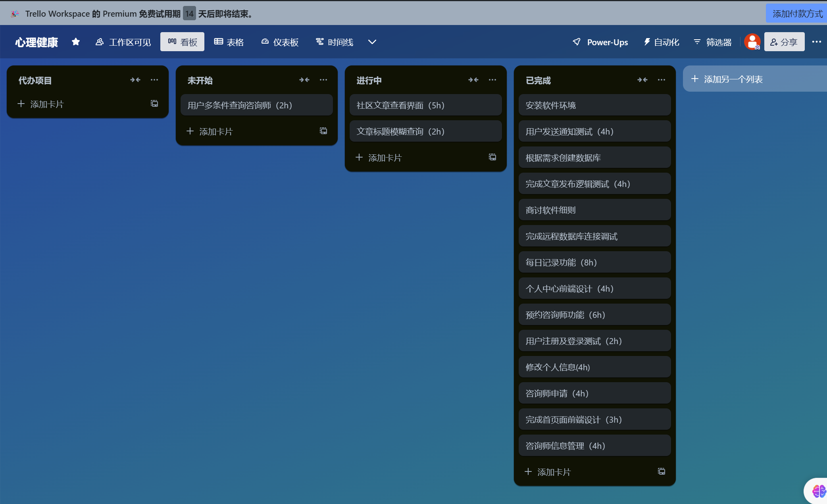Viewport: 827px width, 504px height.
Task: Click template icon at bottom of 已完成
Action: point(662,471)
